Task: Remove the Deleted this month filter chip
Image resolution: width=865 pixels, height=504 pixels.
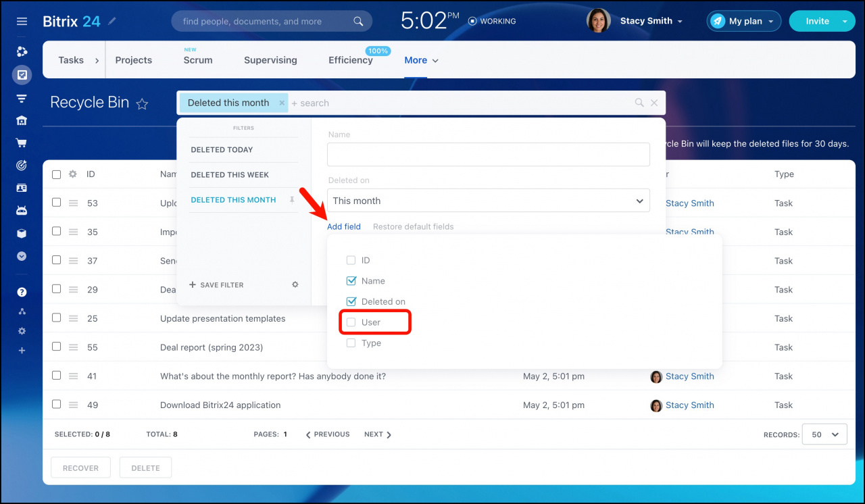Action: (282, 103)
